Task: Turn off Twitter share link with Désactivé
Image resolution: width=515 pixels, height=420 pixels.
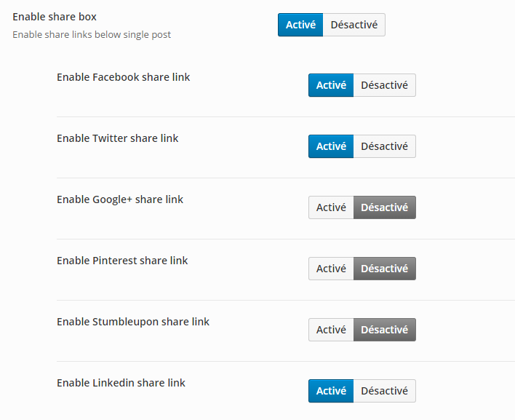Action: [x=384, y=146]
